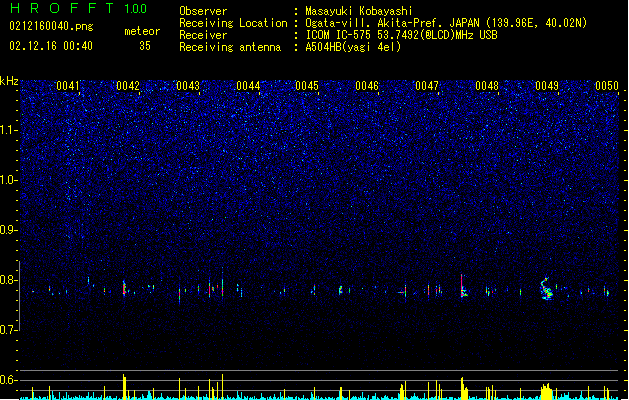629x400 pixels.
Task: Click time marker 0049
Action: [x=547, y=86]
